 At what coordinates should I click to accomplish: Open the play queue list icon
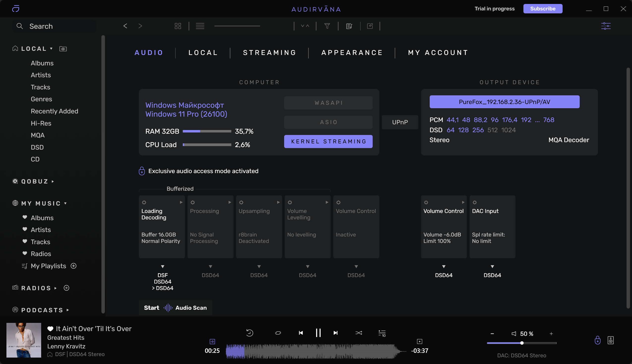coord(349,26)
